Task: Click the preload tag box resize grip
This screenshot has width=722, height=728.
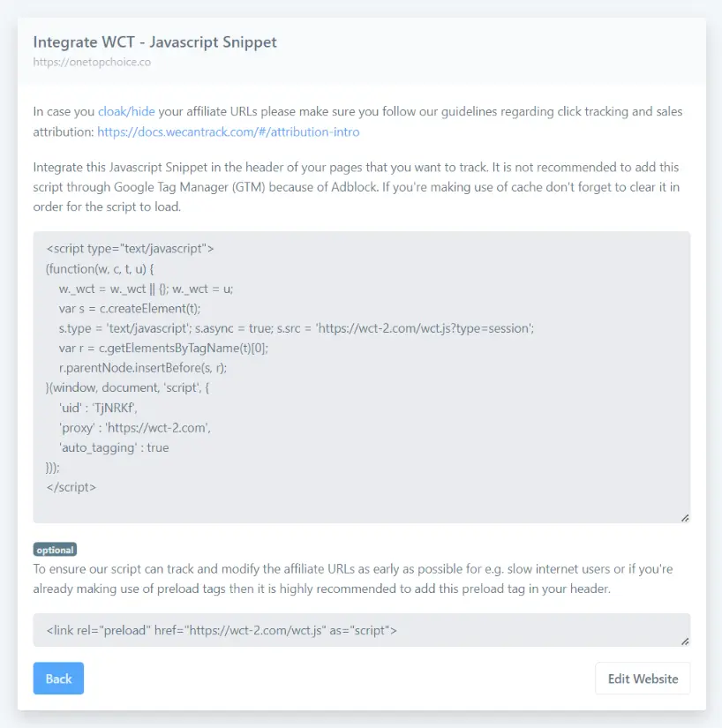Action: [684, 641]
